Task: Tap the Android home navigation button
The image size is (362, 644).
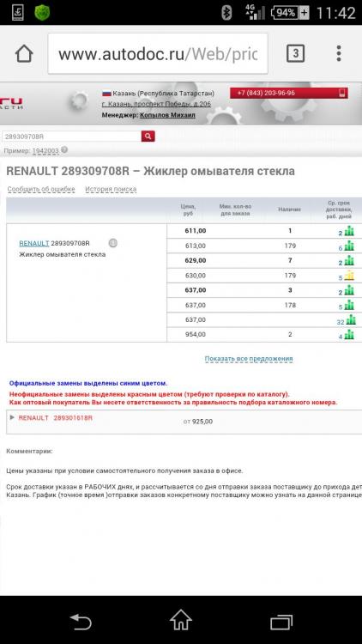Action: tap(181, 620)
